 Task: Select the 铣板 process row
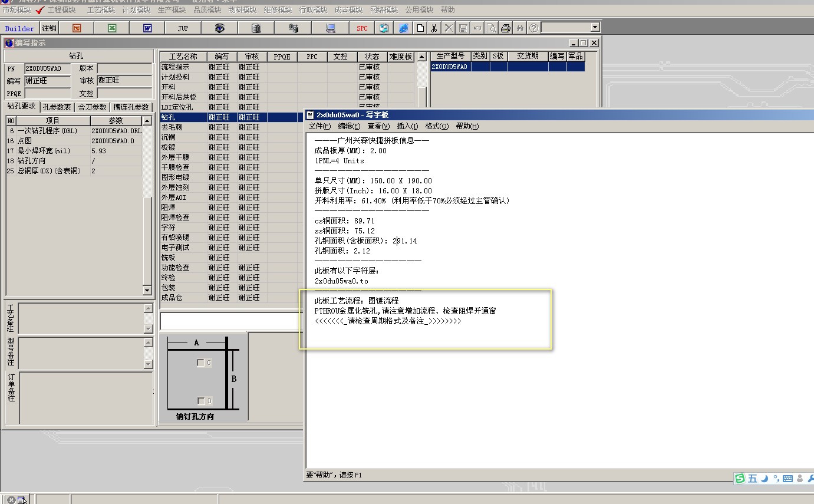pyautogui.click(x=233, y=258)
